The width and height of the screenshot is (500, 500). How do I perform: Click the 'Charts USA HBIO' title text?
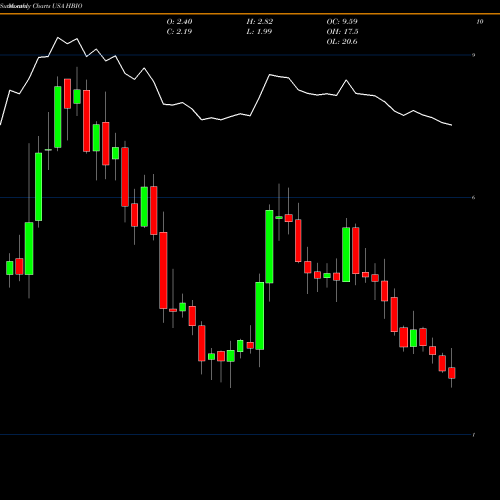[x=57, y=6]
